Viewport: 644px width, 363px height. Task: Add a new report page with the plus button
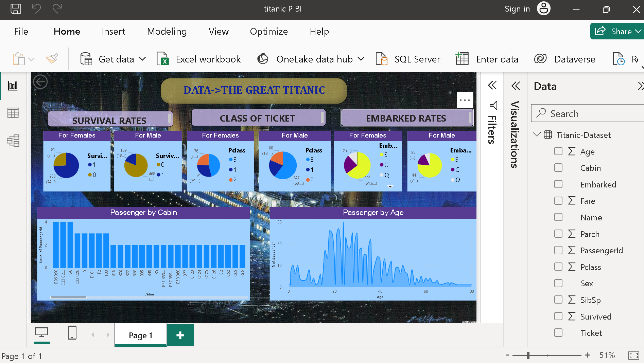click(180, 335)
